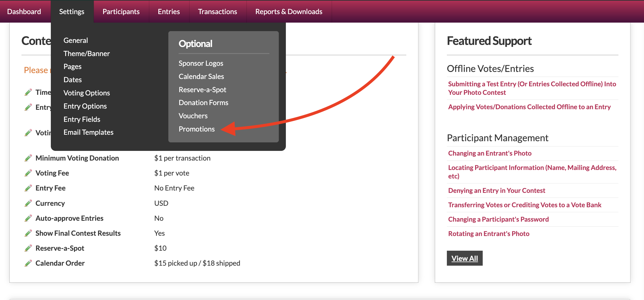Open Promotions in the Optional menu
Image resolution: width=644 pixels, height=300 pixels.
(x=197, y=129)
